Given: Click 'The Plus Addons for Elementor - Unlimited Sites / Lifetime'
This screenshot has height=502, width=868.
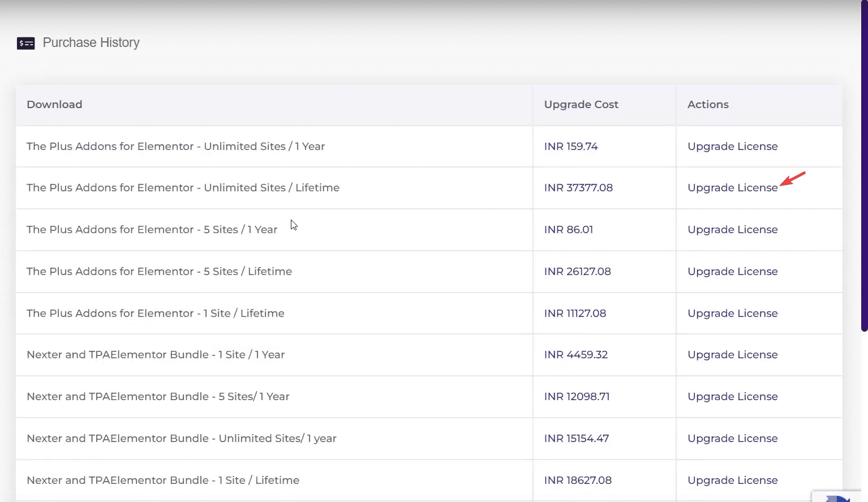Looking at the screenshot, I should 183,187.
